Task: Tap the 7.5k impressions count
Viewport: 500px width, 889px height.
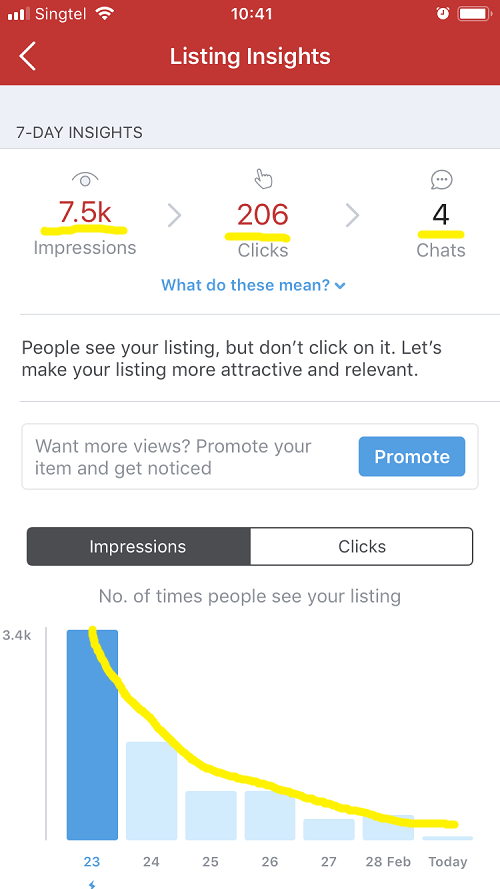Action: point(85,213)
